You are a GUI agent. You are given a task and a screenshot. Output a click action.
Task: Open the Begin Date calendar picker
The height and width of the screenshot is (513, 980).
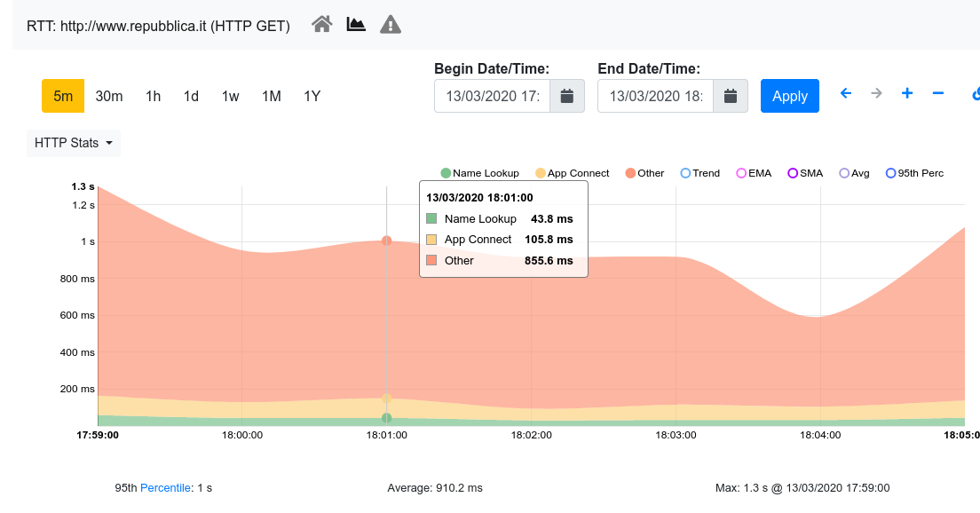[566, 95]
